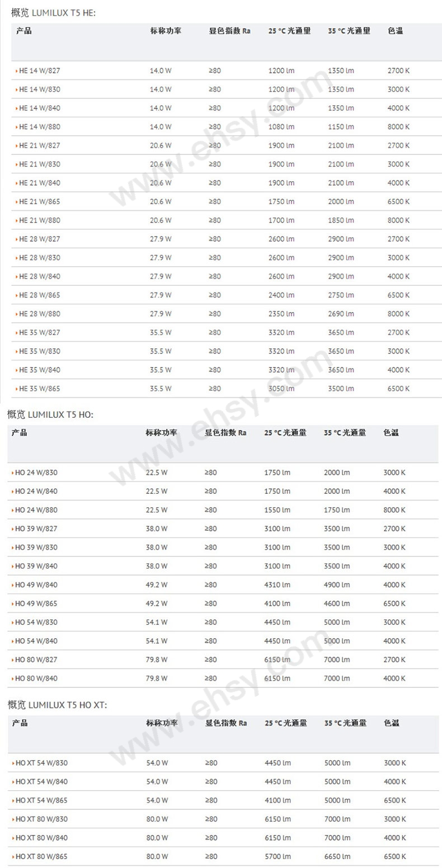442x868 pixels.
Task: Click the orange arrow beside HE 21 W/827
Action: pyautogui.click(x=16, y=146)
